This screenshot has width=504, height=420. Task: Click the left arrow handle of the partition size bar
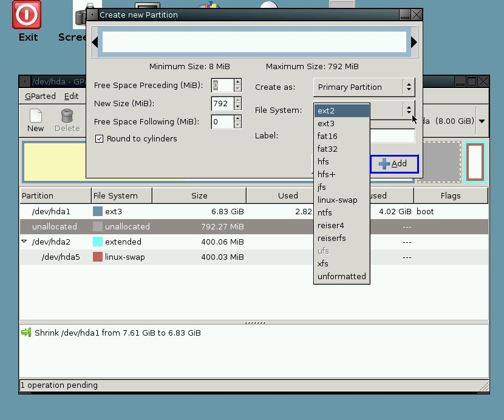click(95, 42)
